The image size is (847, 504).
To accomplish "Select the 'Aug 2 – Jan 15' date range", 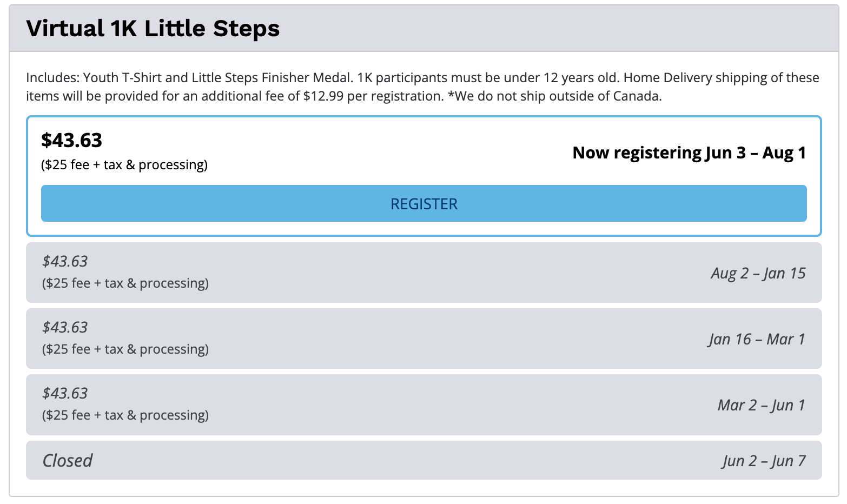I will point(758,274).
